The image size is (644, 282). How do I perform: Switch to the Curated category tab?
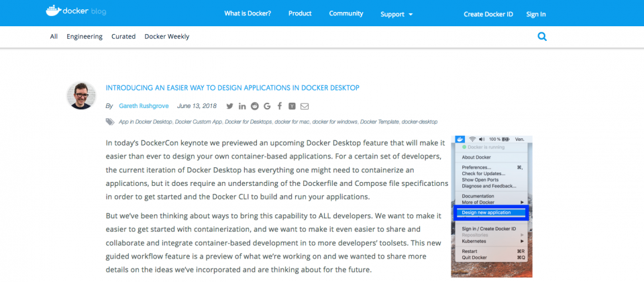123,36
